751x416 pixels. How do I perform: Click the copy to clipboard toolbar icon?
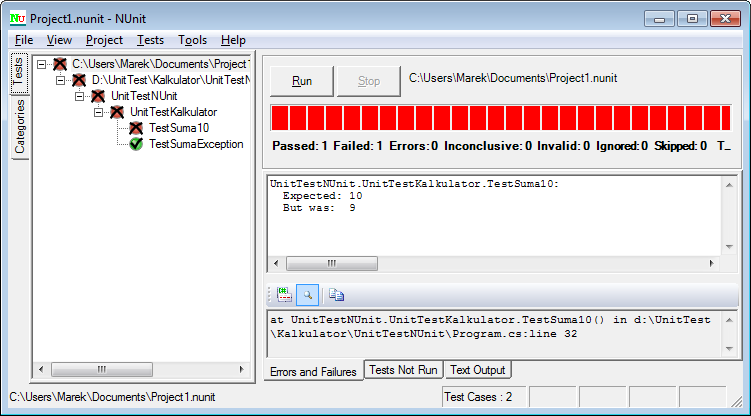pyautogui.click(x=336, y=294)
